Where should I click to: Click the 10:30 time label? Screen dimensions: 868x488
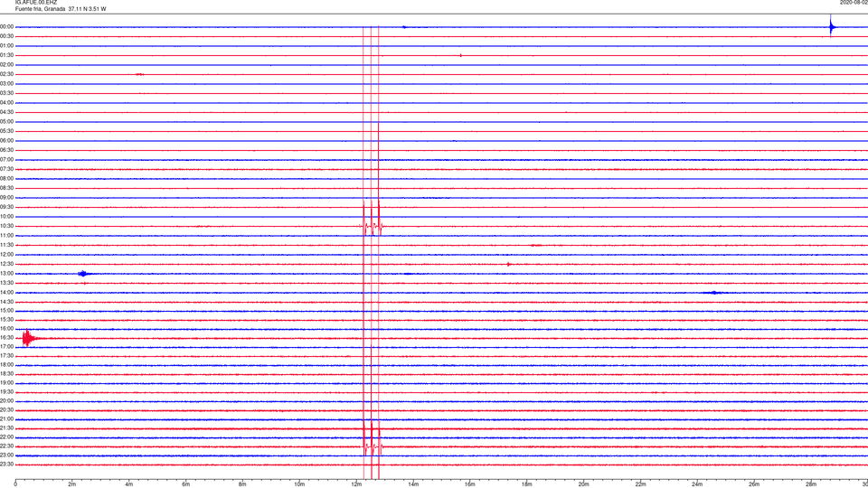pos(6,226)
